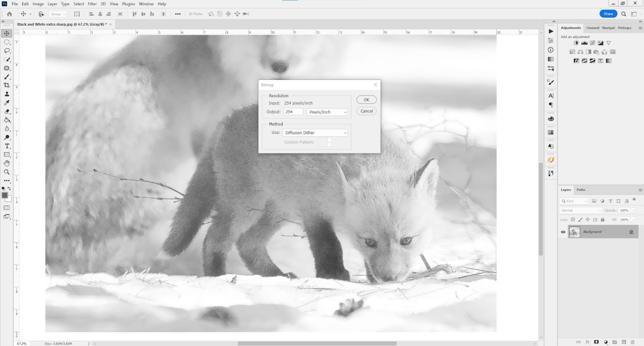The image size is (644, 346).
Task: Open the Filter menu
Action: pyautogui.click(x=92, y=4)
